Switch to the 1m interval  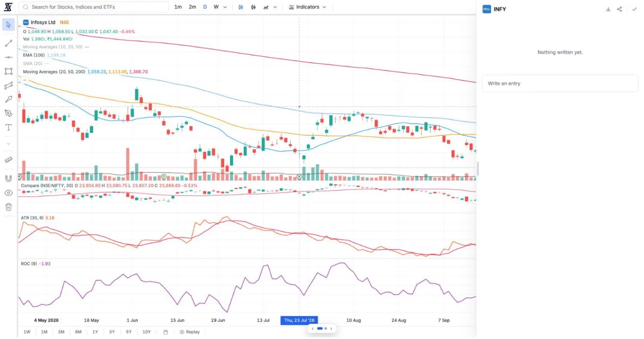(178, 7)
